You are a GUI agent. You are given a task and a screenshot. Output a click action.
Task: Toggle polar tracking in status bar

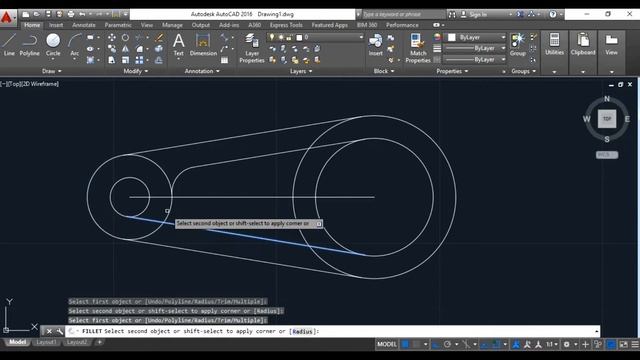(x=447, y=344)
